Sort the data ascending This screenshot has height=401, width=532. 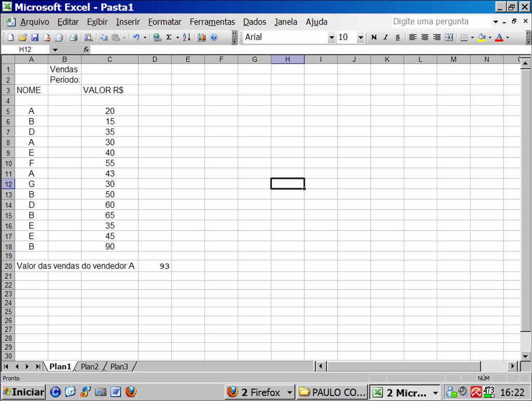[x=187, y=37]
